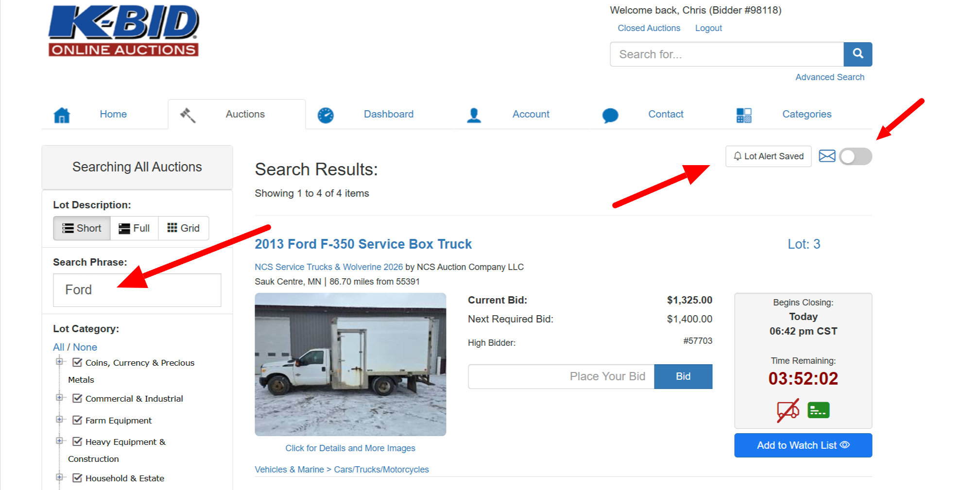Click the Place Your Bid input
This screenshot has width=980, height=490.
pos(561,376)
